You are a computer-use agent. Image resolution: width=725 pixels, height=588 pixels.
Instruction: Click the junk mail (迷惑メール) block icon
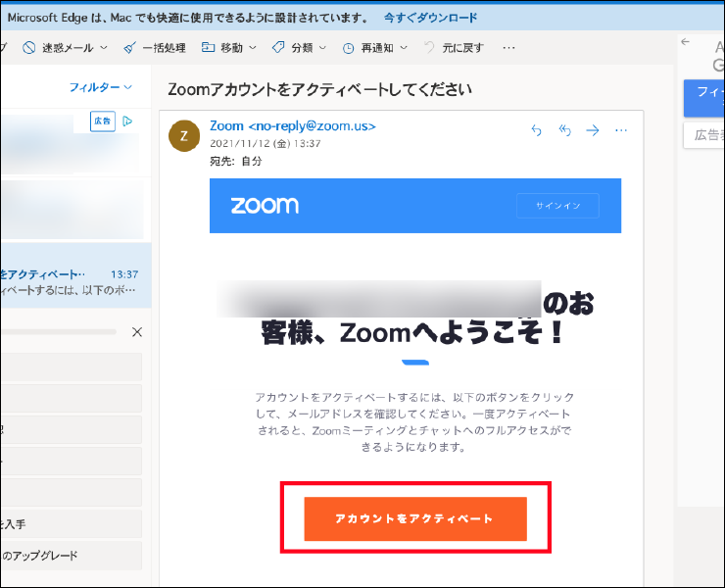[x=29, y=48]
